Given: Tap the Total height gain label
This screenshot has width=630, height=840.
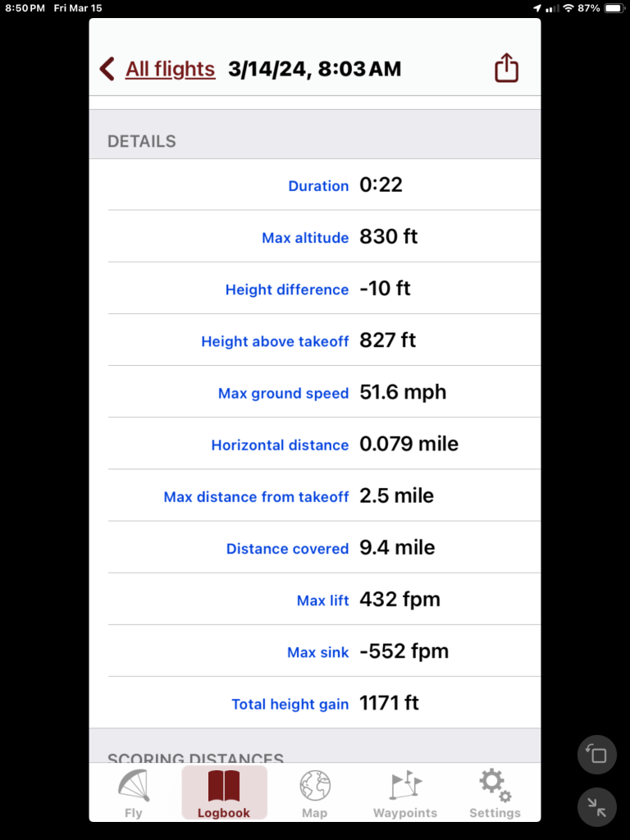Looking at the screenshot, I should pyautogui.click(x=290, y=704).
